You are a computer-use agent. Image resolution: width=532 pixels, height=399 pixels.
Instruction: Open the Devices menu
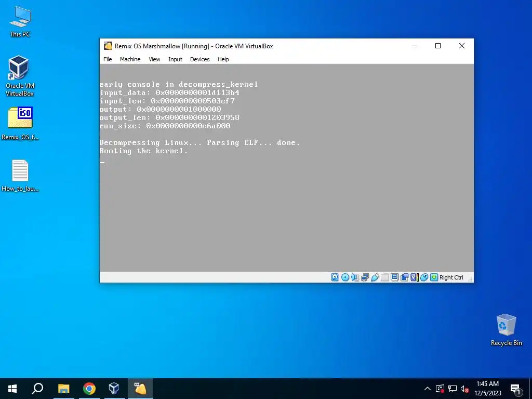click(200, 59)
